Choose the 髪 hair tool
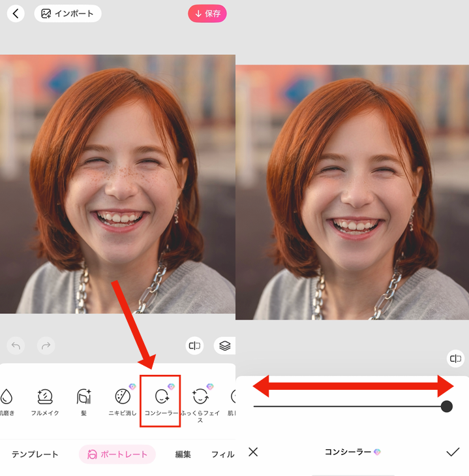 pyautogui.click(x=84, y=402)
